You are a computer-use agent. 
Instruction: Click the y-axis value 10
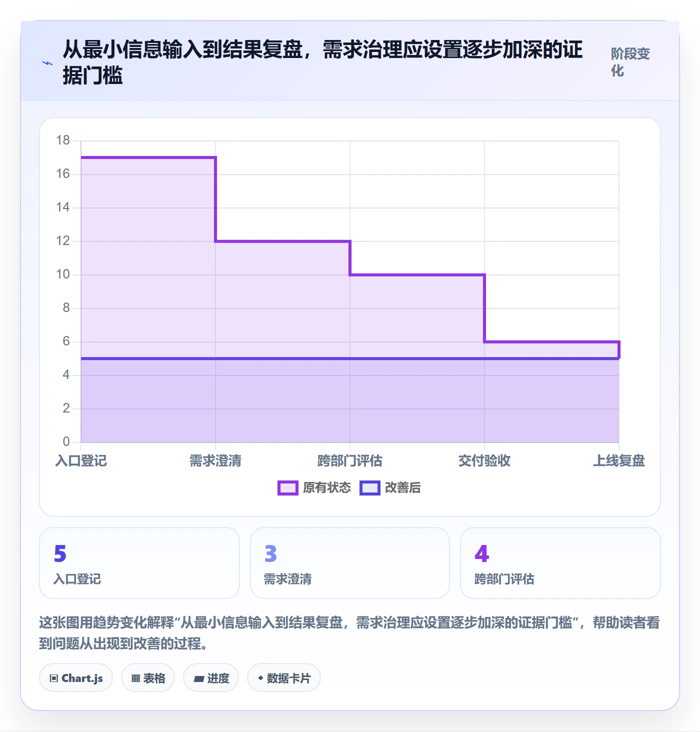pyautogui.click(x=63, y=274)
